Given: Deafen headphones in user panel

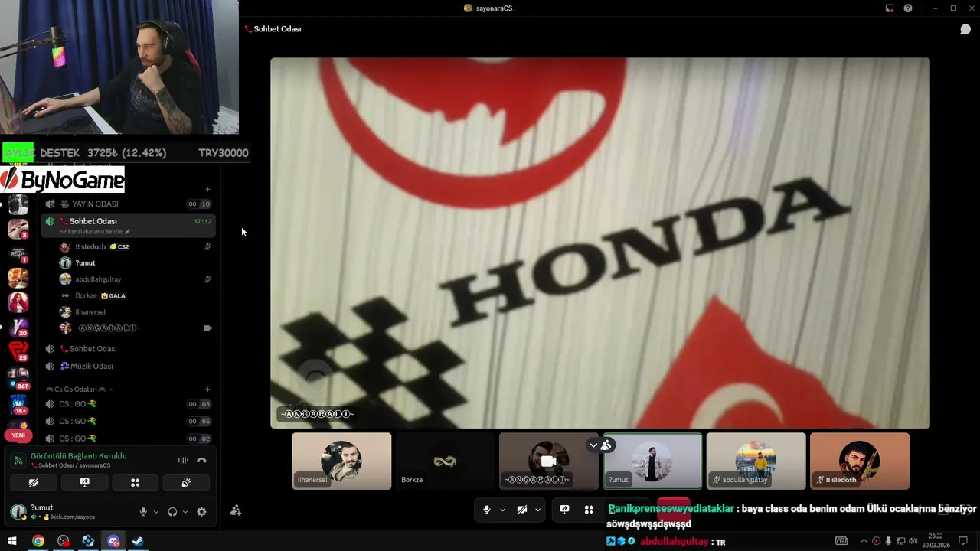Looking at the screenshot, I should [172, 512].
